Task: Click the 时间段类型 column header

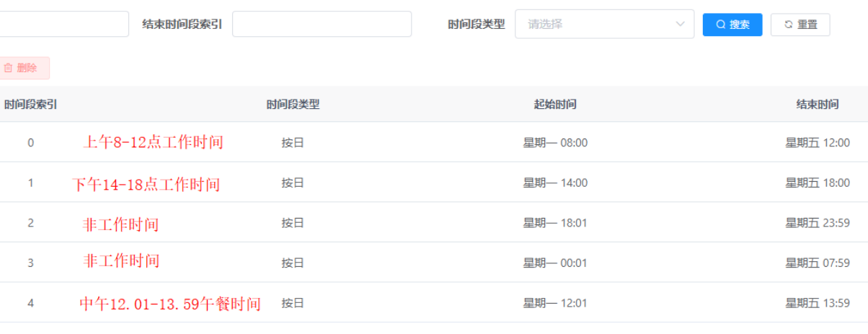Action: pyautogui.click(x=293, y=105)
